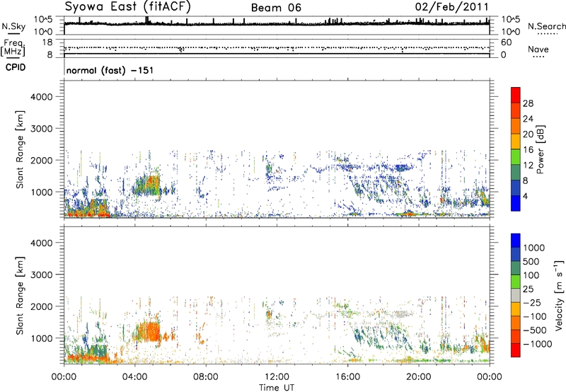This screenshot has width=566, height=392.
Task: Select the 'normal (fast) -151' mode text
Action: [110, 70]
